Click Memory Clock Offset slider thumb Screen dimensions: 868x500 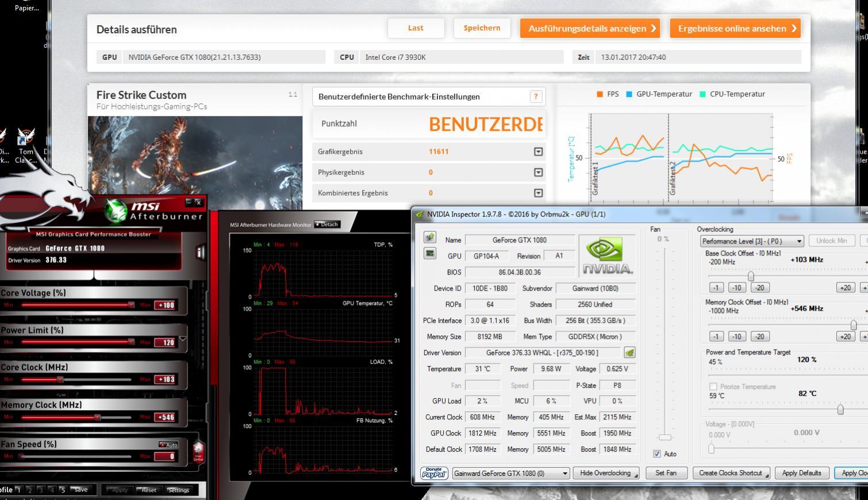tap(854, 325)
